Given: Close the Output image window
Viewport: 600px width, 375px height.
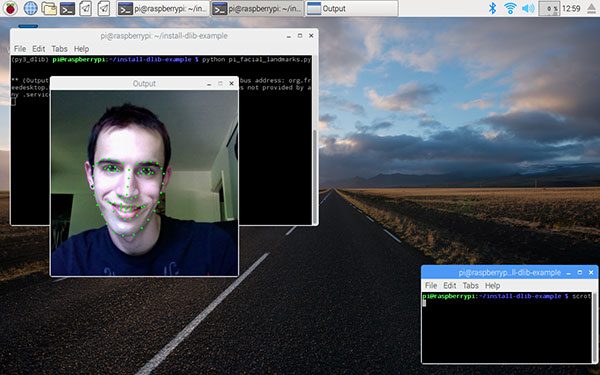Looking at the screenshot, I should (x=232, y=83).
